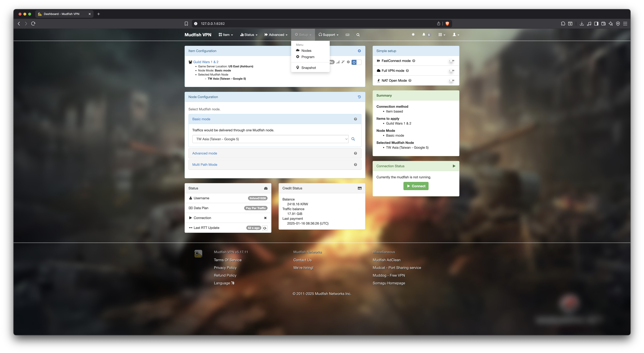Open the apps grid dropdown
Image resolution: width=644 pixels, height=353 pixels.
point(442,35)
